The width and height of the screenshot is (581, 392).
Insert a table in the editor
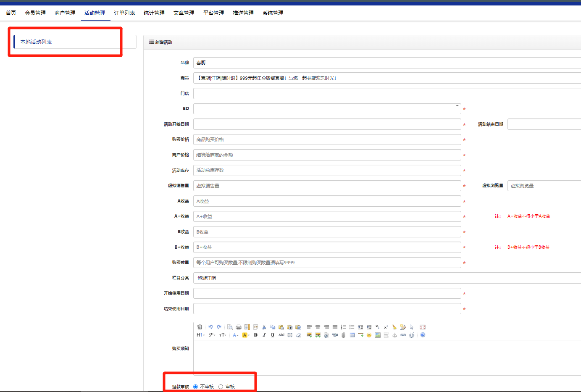(x=352, y=335)
